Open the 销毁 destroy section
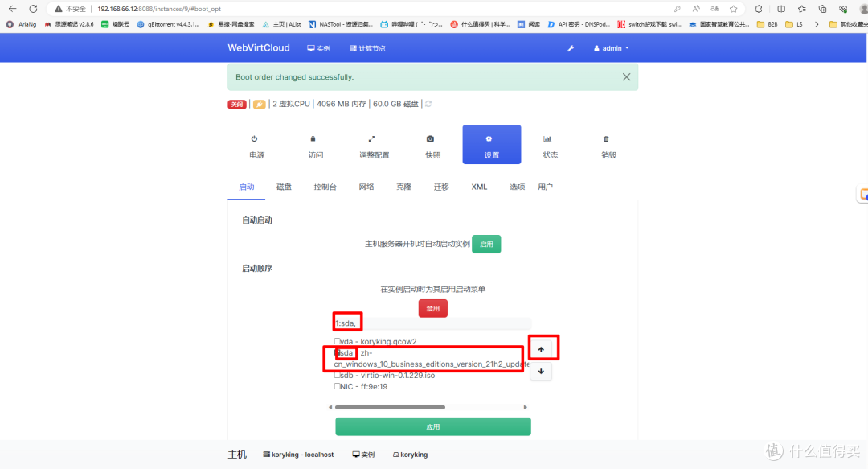The image size is (868, 469). [x=609, y=146]
